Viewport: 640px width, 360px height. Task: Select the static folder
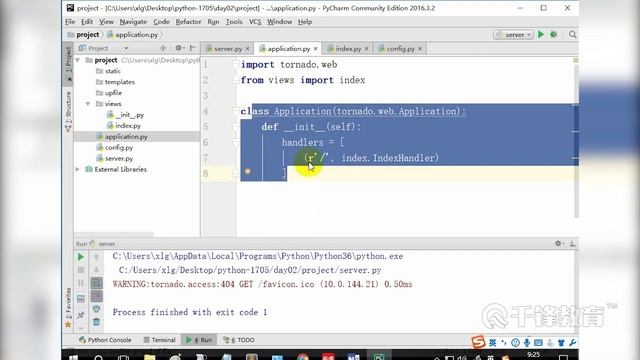pyautogui.click(x=109, y=71)
